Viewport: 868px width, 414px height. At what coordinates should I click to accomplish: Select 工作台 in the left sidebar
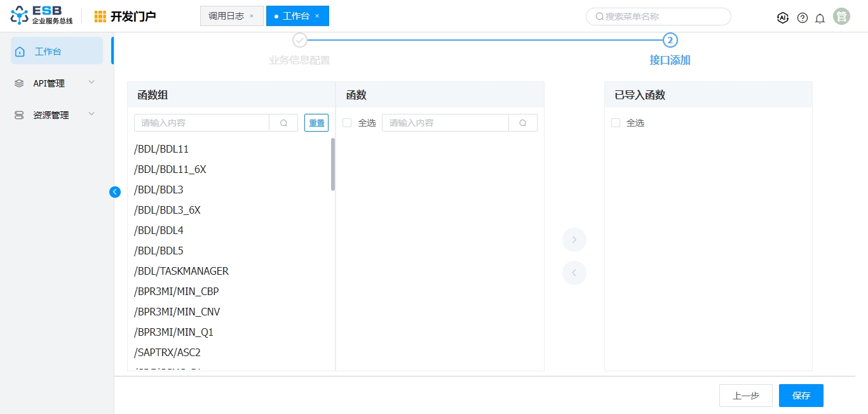(x=57, y=51)
